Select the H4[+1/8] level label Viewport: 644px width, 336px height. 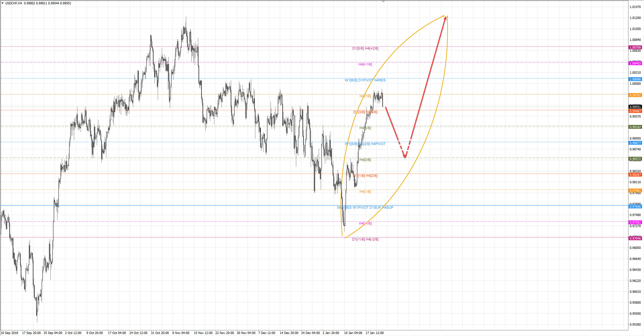(365, 64)
